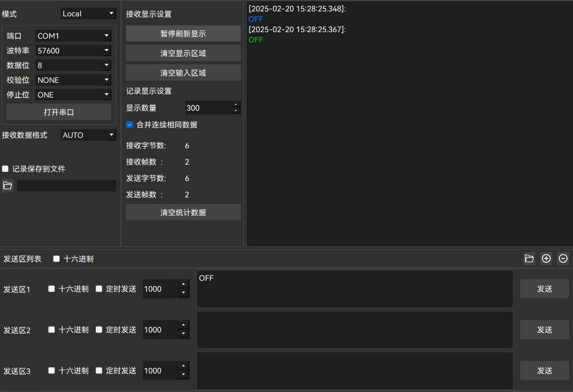This screenshot has width=573, height=392.
Task: Remove a send area with minus icon
Action: (x=563, y=259)
